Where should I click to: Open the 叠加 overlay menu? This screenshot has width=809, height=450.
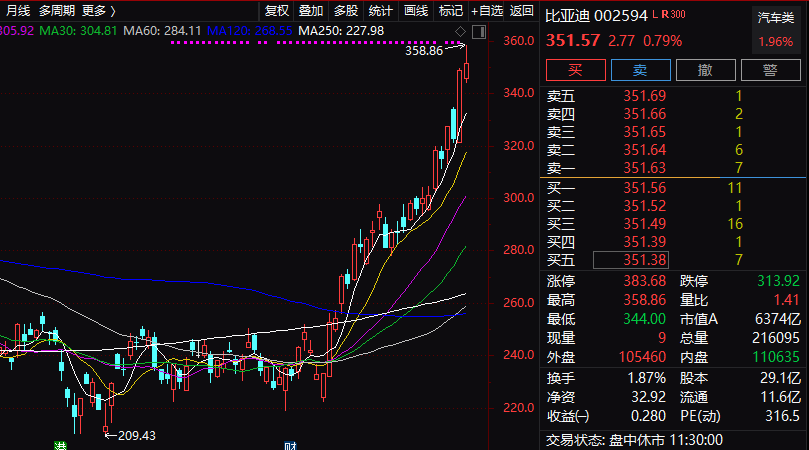(x=311, y=10)
